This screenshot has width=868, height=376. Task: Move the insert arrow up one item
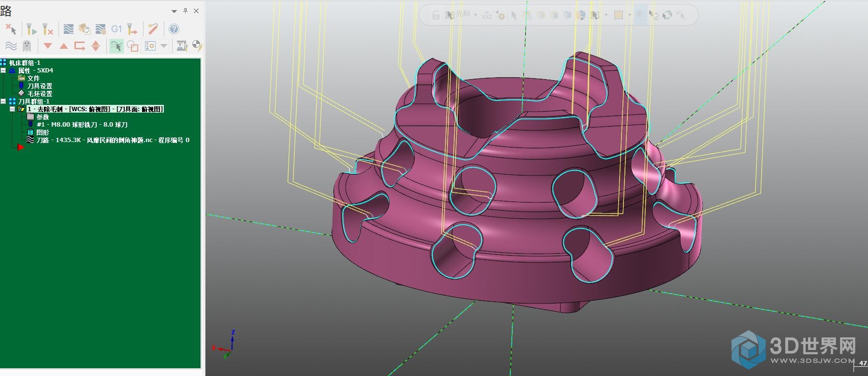pyautogui.click(x=63, y=46)
